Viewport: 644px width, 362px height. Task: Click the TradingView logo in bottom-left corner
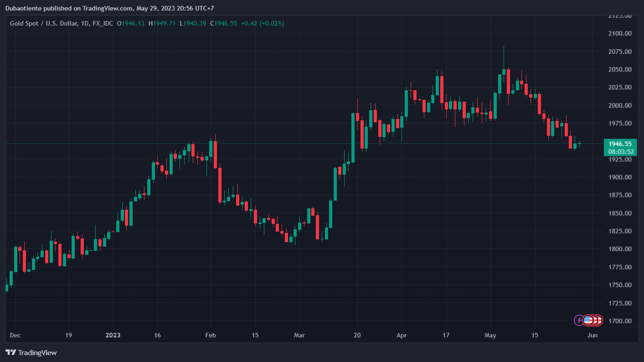[x=31, y=352]
